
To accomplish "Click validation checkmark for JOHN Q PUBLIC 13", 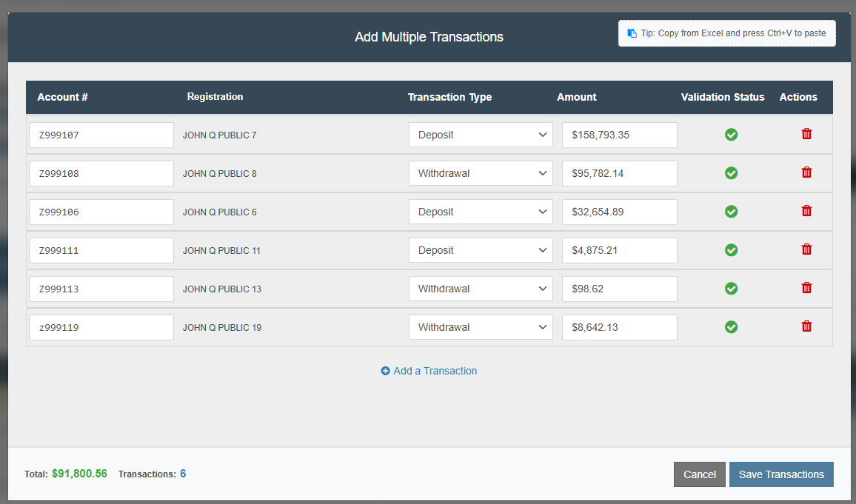I will click(x=731, y=289).
